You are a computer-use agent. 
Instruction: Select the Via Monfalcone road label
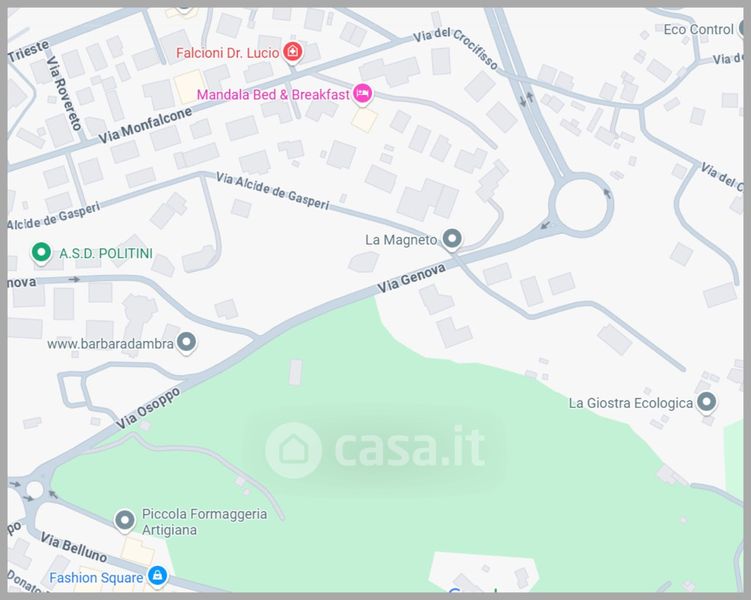pos(145,125)
